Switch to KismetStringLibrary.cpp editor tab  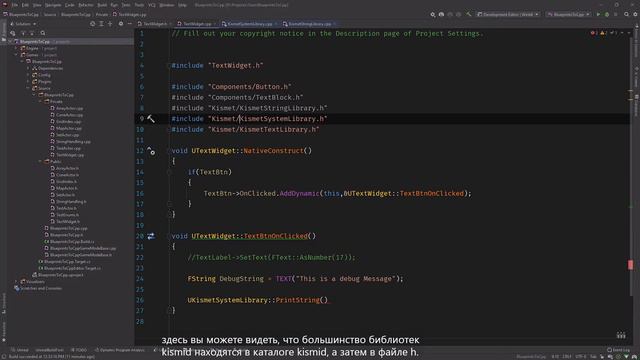click(309, 24)
